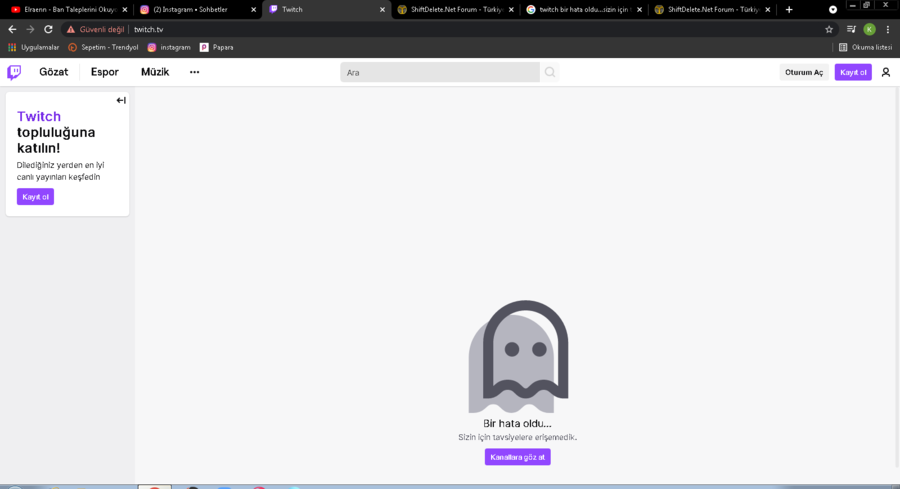This screenshot has width=900, height=489.
Task: Close the Instagram Sohbetler tab
Action: (x=254, y=10)
